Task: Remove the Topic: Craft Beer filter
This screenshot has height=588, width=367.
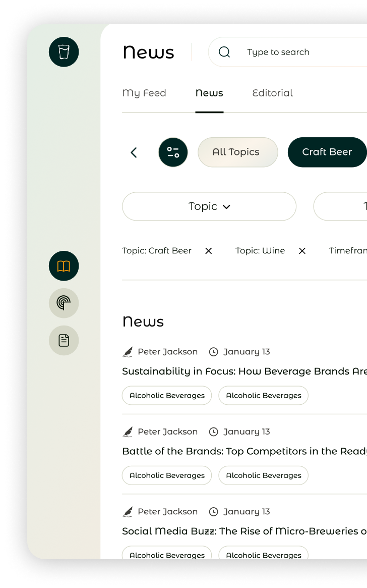Action: tap(208, 251)
